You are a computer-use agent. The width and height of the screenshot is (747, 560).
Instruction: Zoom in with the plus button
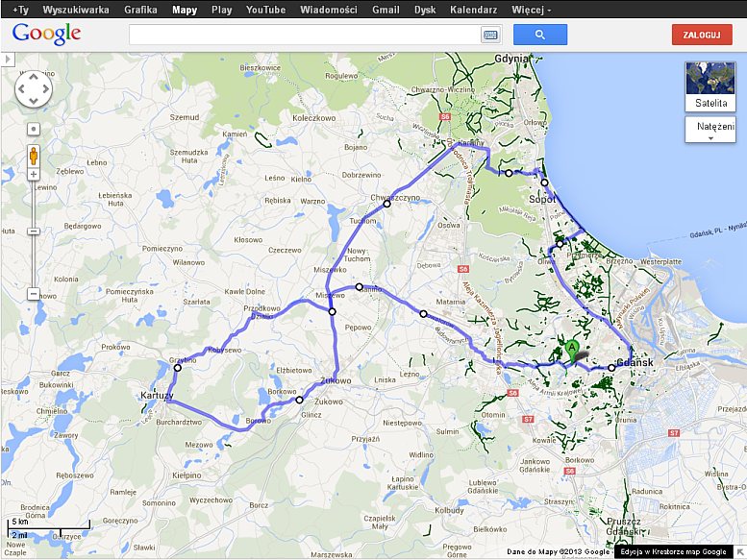tap(34, 175)
